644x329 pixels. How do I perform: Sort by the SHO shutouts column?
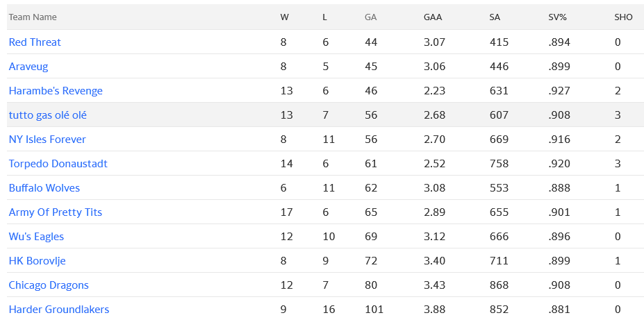[623, 17]
